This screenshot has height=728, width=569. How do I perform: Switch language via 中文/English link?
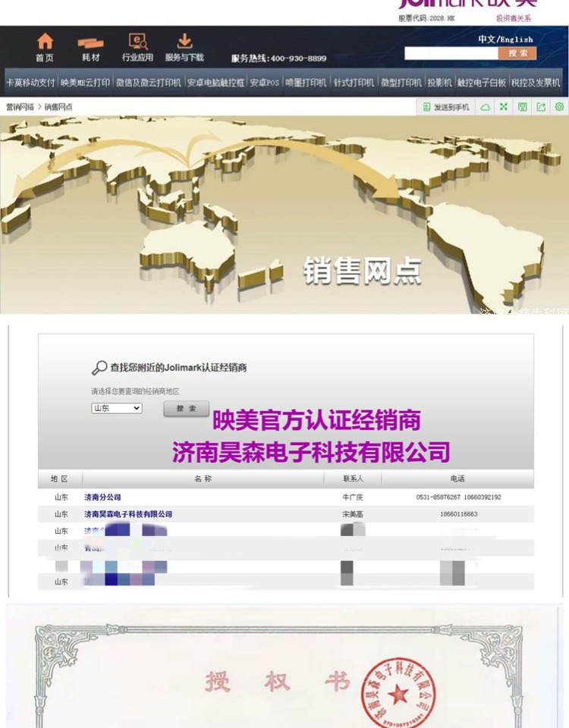pos(506,39)
